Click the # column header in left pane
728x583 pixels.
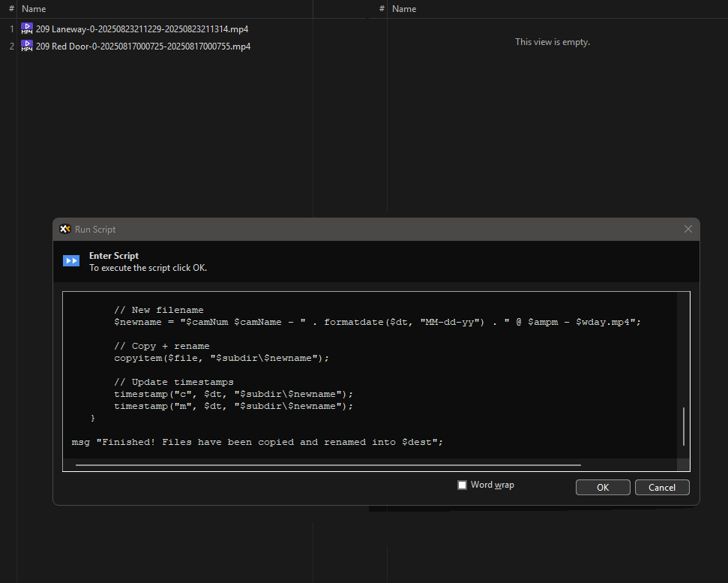[11, 9]
